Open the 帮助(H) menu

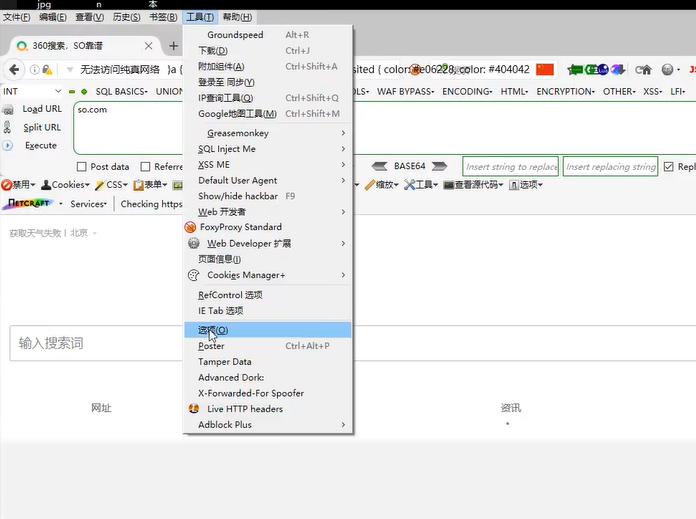(237, 17)
